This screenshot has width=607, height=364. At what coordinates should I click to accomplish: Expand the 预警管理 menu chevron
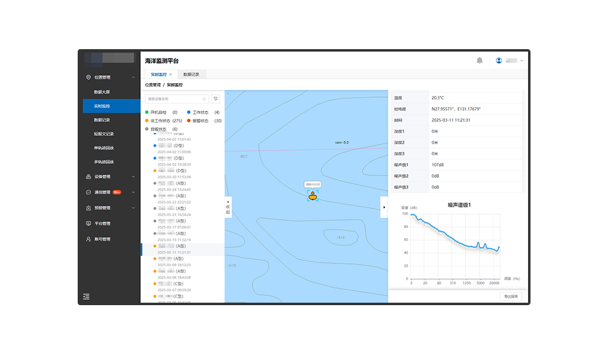tap(133, 207)
